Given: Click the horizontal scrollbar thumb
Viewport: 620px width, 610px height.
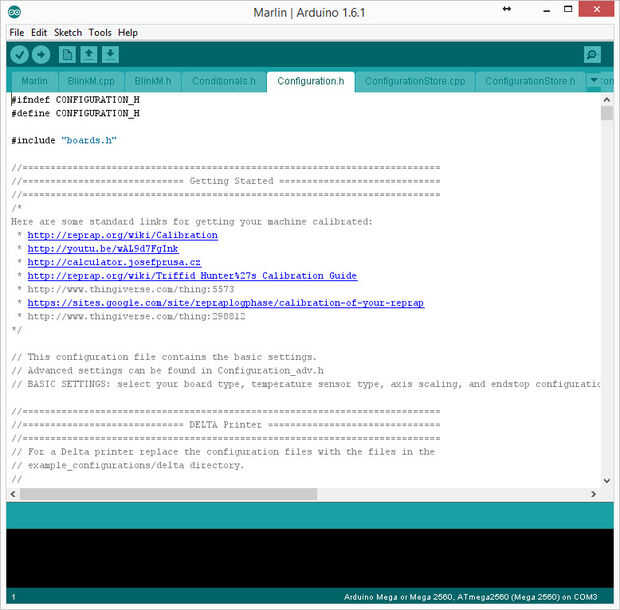Looking at the screenshot, I should click(168, 494).
